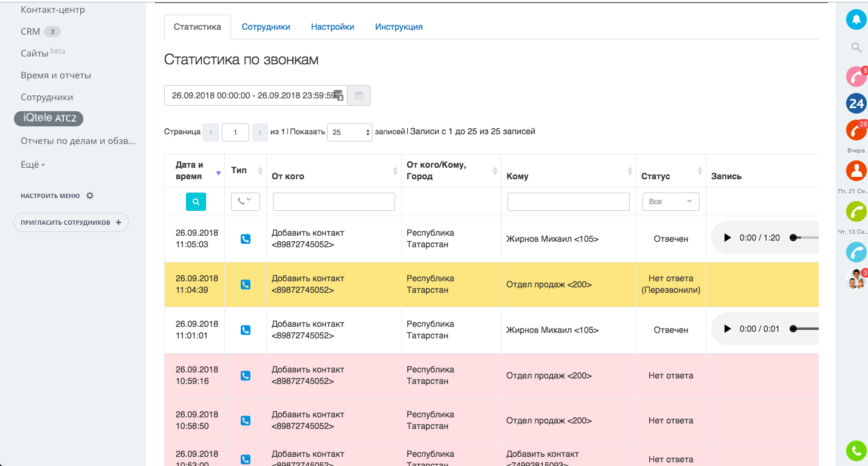Play the 0:01 call recording
Screen dimensions: 868x466
tap(727, 329)
